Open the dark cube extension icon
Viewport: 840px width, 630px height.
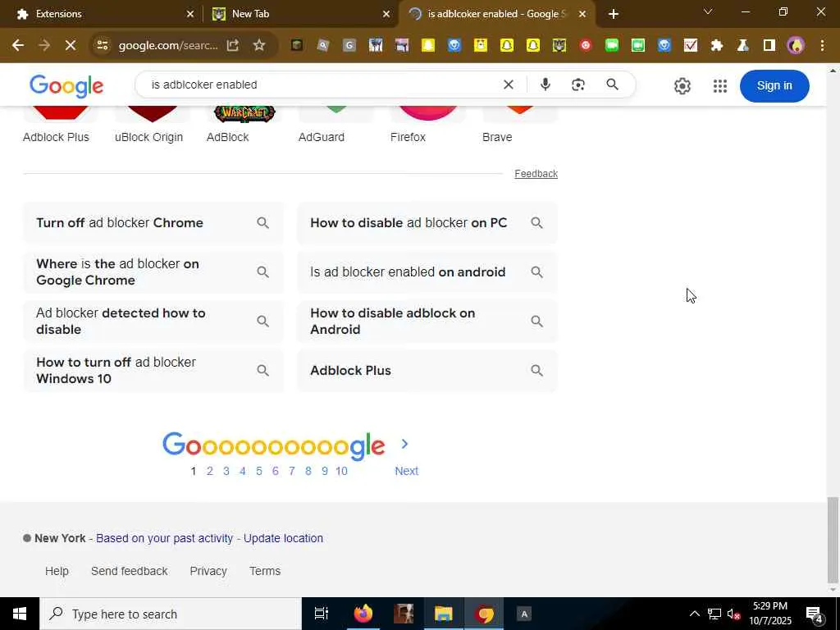(297, 46)
